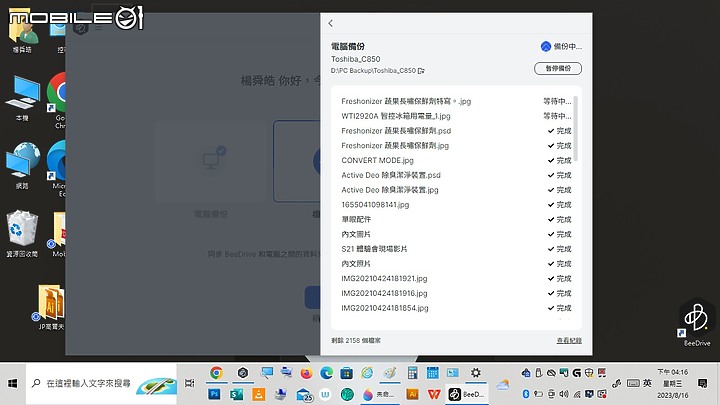Open WPS Office from the taskbar

pyautogui.click(x=434, y=394)
